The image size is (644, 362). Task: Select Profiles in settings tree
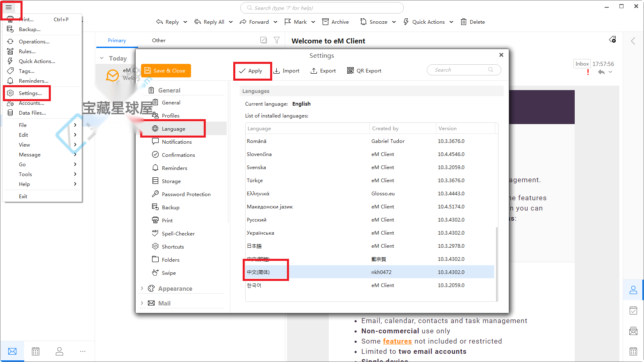pyautogui.click(x=171, y=116)
